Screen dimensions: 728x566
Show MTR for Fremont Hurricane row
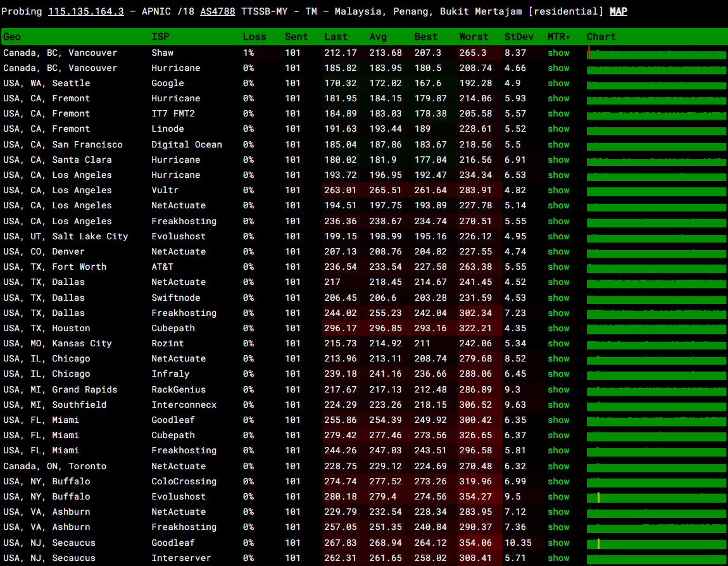point(558,99)
